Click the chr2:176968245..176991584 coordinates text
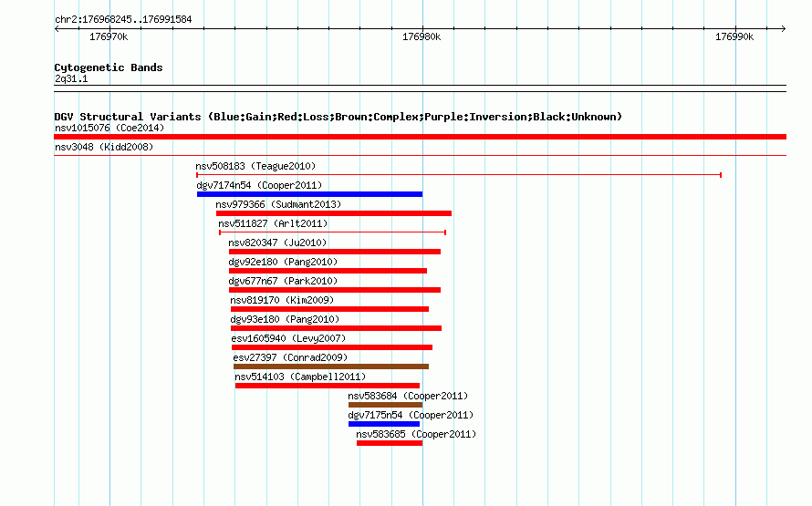 (123, 20)
